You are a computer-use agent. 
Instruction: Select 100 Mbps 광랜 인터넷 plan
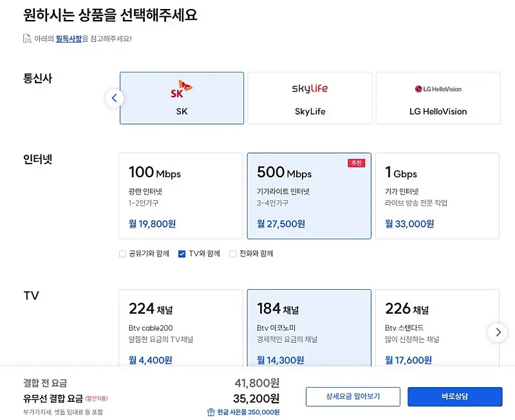181,196
